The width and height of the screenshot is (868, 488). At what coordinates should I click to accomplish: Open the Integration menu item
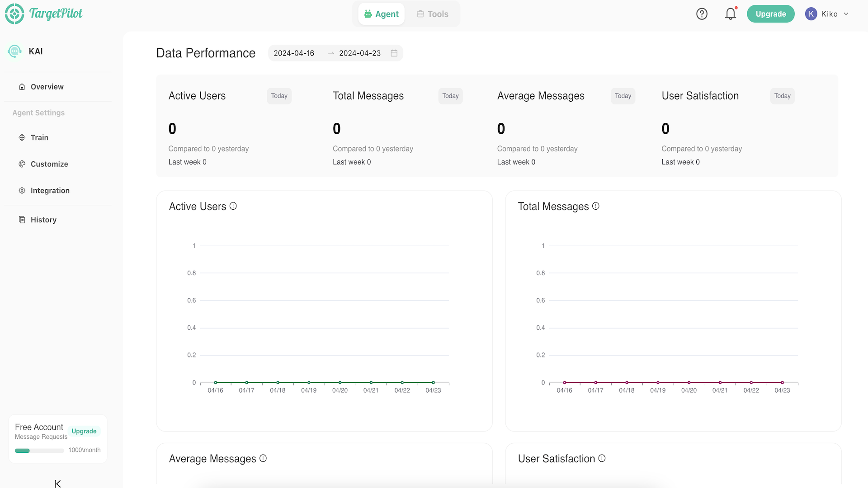click(x=50, y=191)
